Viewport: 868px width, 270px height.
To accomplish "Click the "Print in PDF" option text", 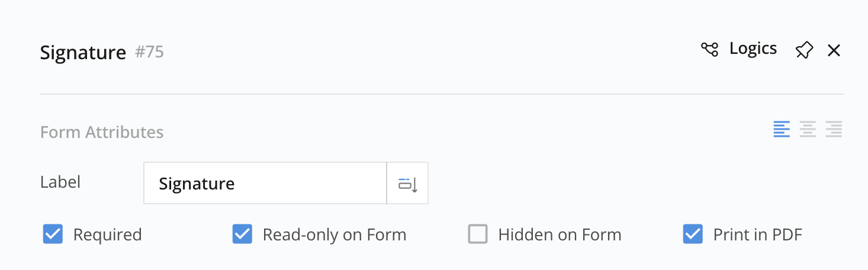I will [x=757, y=235].
